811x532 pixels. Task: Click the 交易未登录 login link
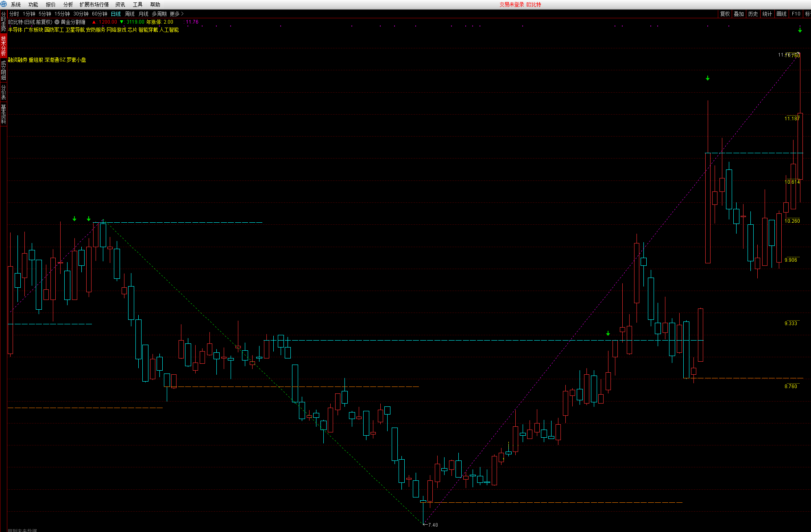[512, 4]
